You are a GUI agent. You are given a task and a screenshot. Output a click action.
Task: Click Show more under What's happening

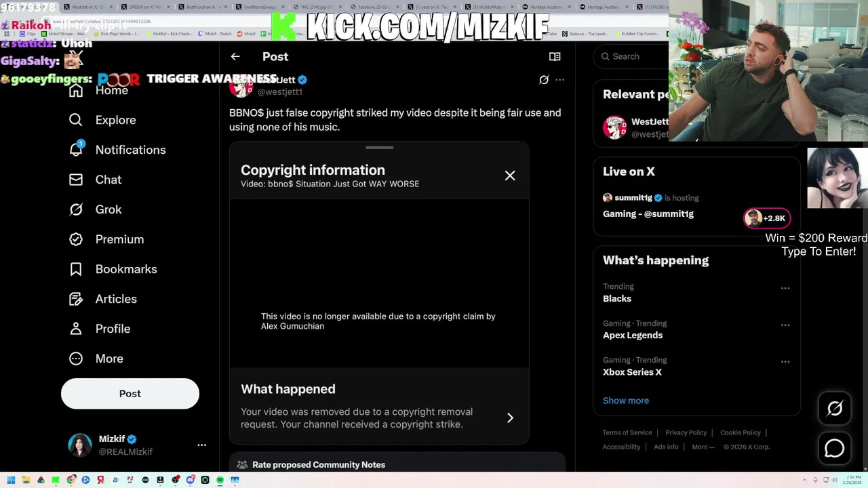(x=626, y=401)
